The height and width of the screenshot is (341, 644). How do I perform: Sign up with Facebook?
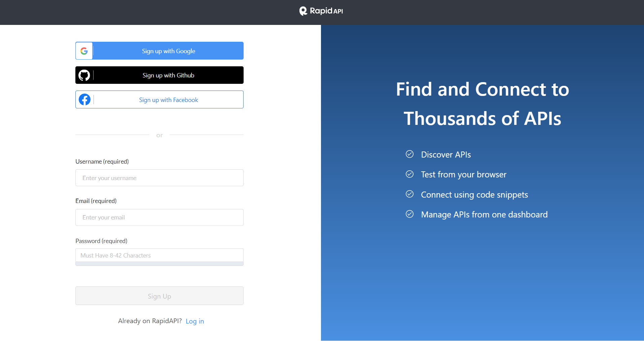pyautogui.click(x=159, y=100)
